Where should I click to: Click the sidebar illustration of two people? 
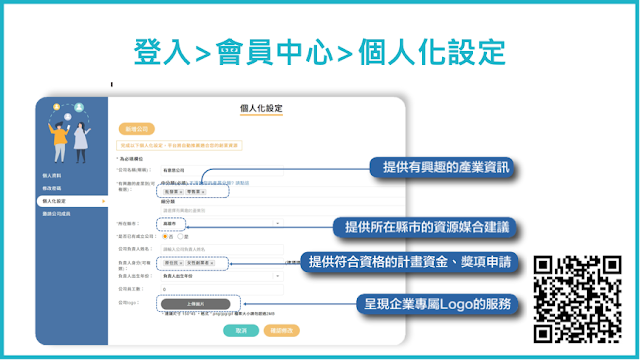tap(69, 133)
